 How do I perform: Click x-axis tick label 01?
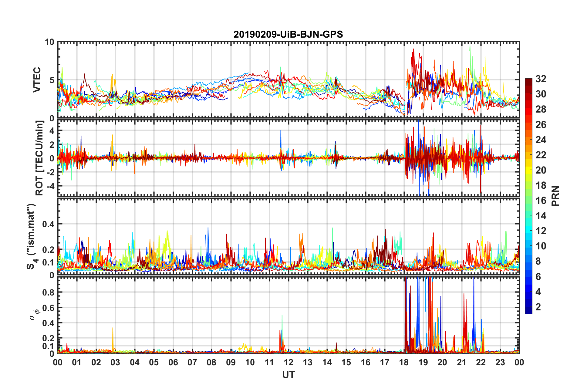(77, 362)
